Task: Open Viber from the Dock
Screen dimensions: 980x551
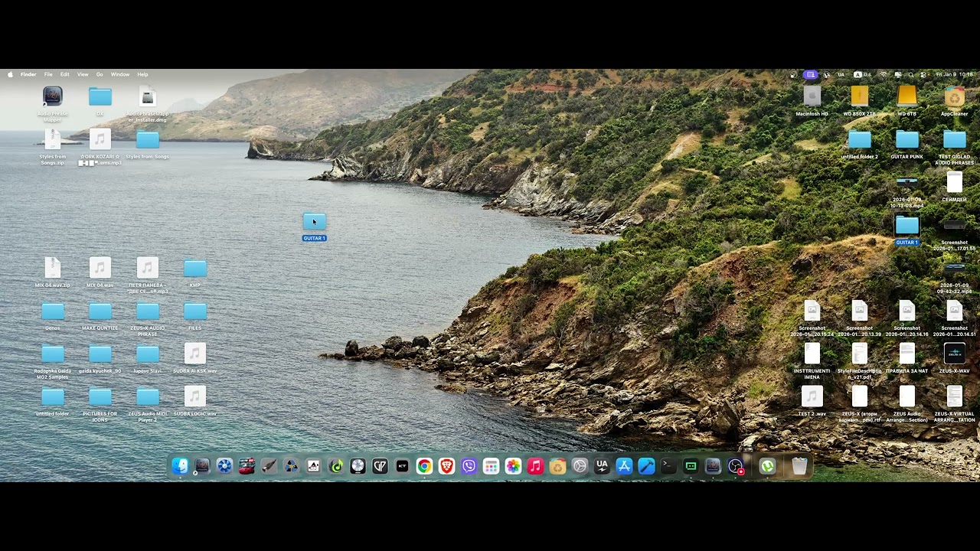Action: coord(469,466)
